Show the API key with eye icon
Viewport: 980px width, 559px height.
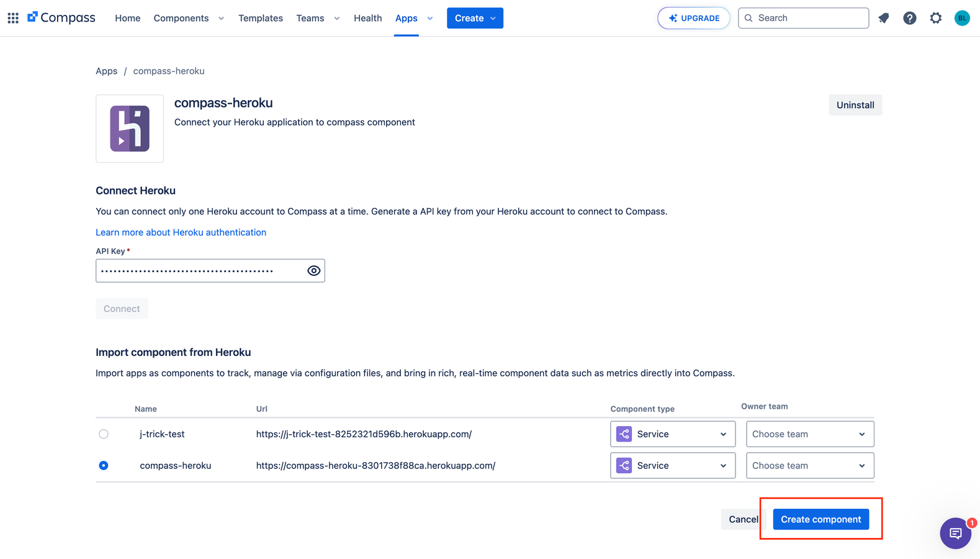click(314, 271)
